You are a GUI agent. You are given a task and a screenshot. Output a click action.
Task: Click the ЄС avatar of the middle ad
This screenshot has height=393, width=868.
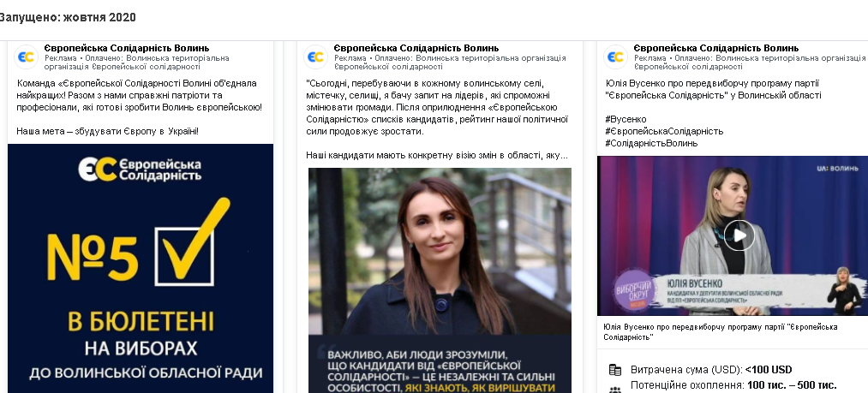point(315,57)
